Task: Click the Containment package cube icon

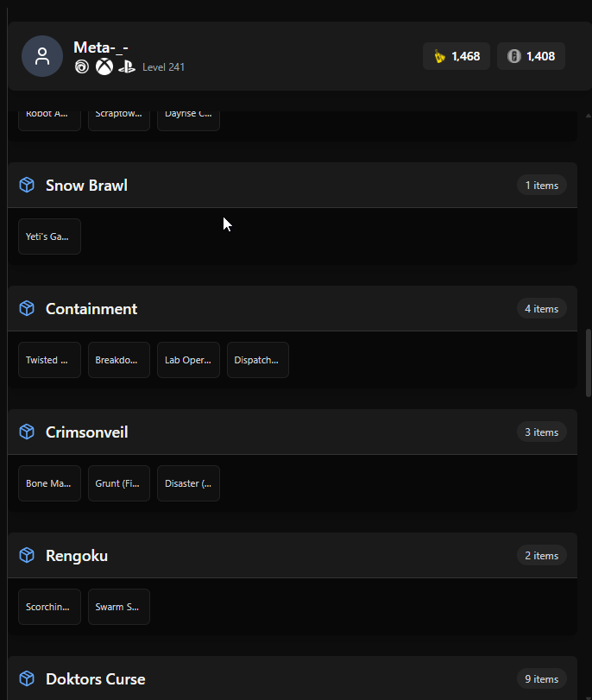Action: (x=27, y=308)
